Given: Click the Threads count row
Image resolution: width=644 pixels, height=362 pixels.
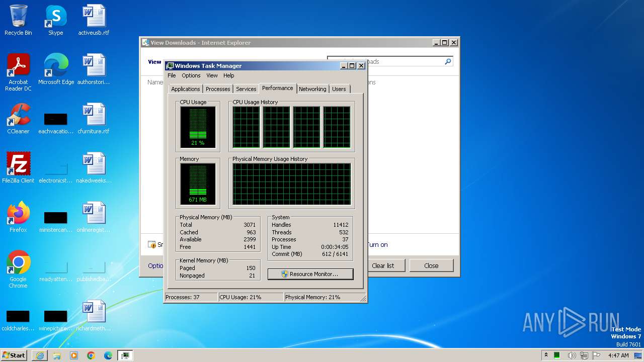Looking at the screenshot, I should (310, 232).
